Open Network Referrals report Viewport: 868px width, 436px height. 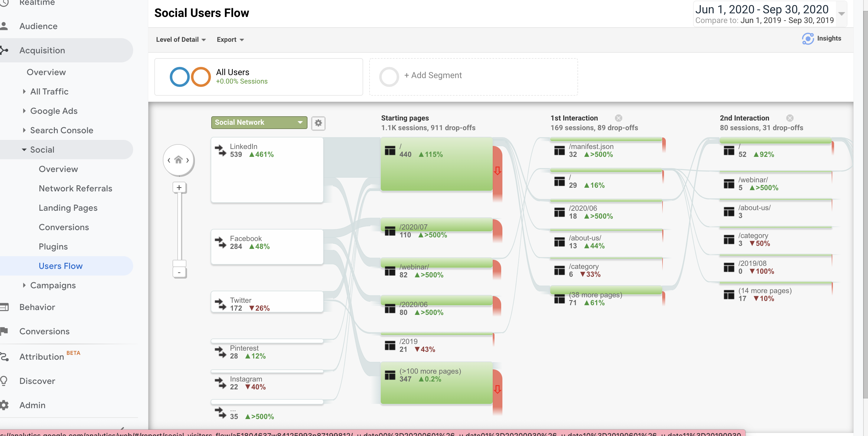(x=75, y=188)
